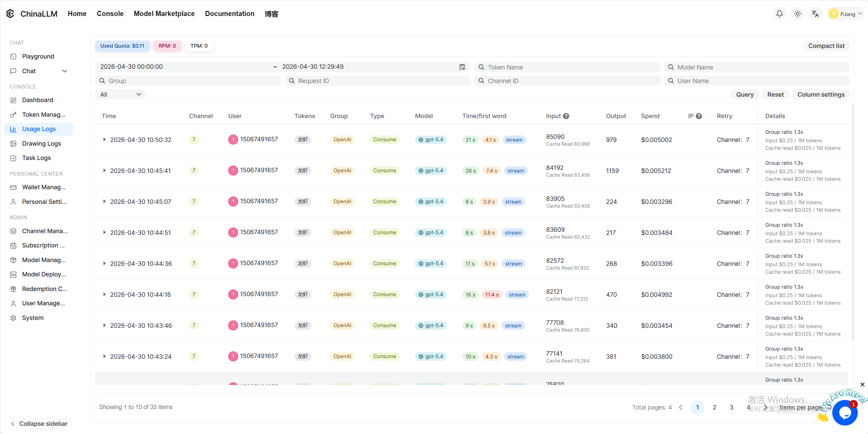The height and width of the screenshot is (434, 868).
Task: Open the All log type dropdown
Action: click(120, 95)
